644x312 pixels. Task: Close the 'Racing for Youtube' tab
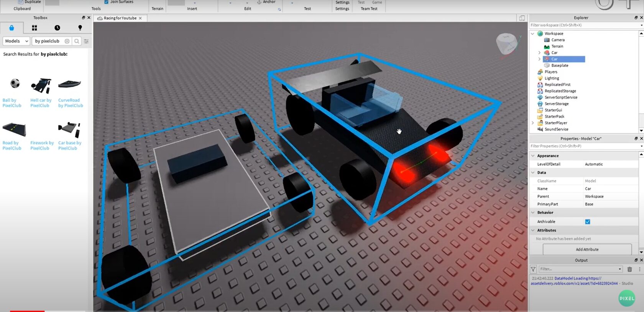140,18
